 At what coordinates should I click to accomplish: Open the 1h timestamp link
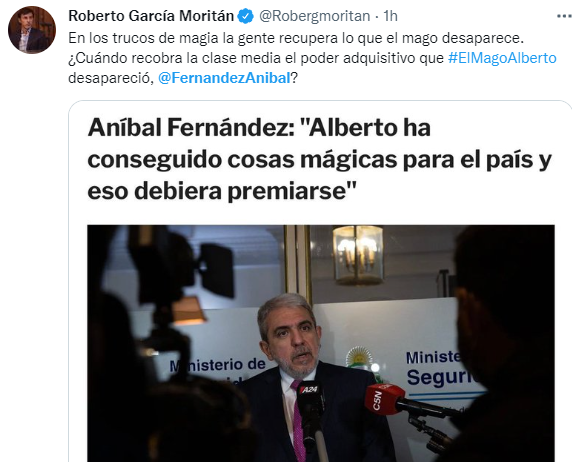coord(390,16)
